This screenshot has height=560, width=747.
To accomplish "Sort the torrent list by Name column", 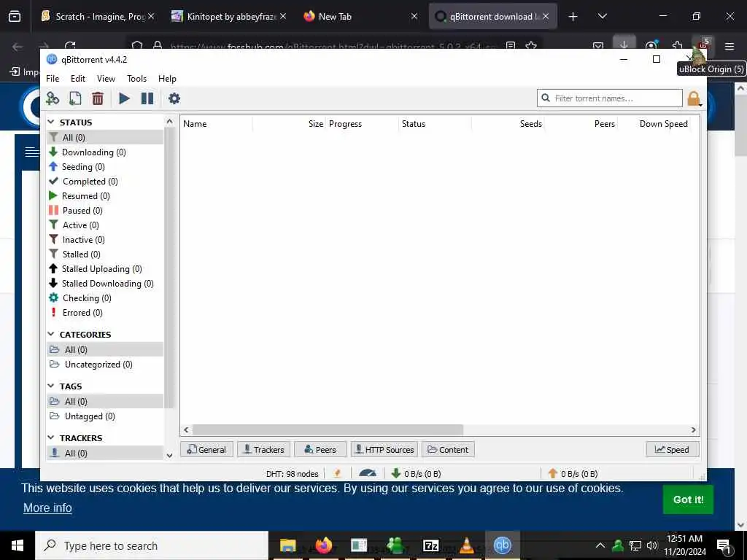I will [217, 124].
